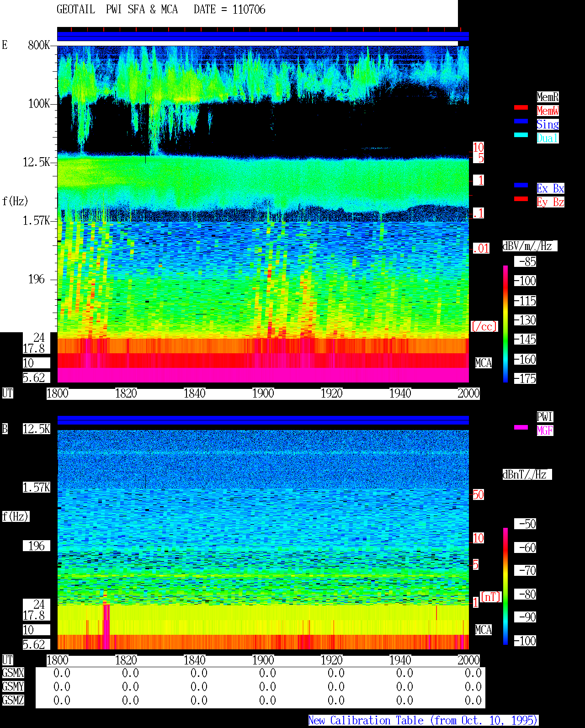Click the GSMZ row label

[13, 700]
